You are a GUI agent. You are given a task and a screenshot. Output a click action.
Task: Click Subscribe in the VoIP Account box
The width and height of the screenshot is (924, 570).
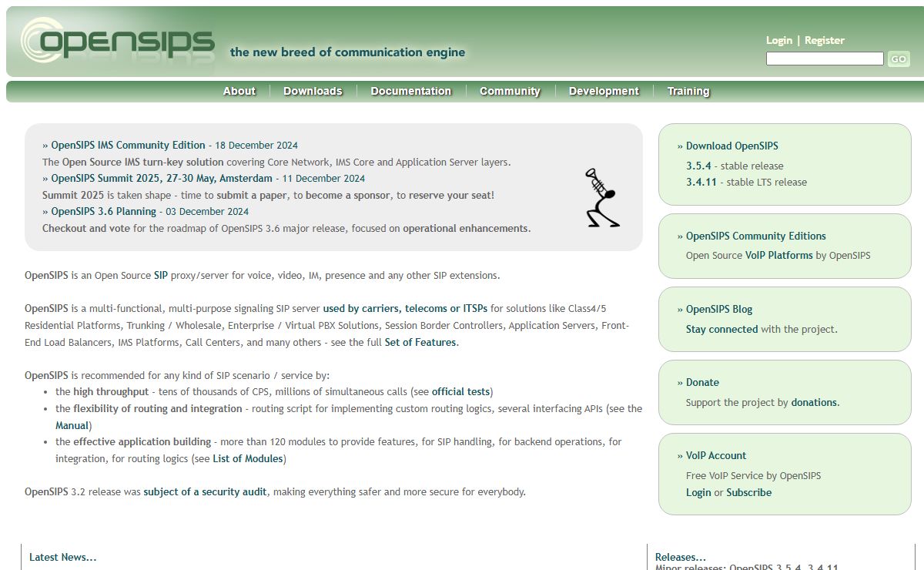[748, 492]
